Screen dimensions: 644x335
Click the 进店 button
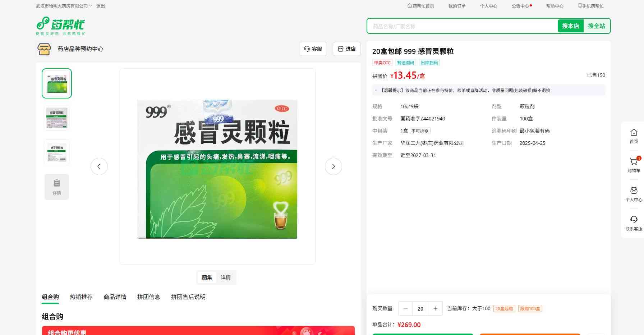[x=347, y=49]
